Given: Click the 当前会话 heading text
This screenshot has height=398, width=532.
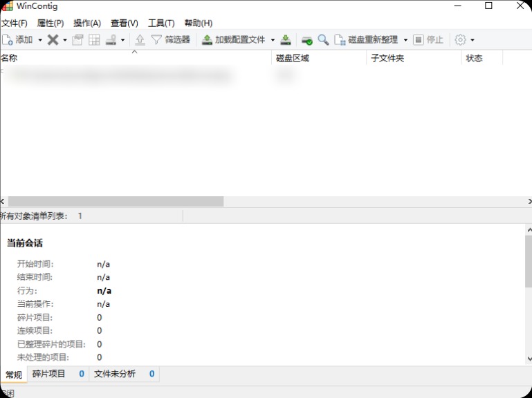Looking at the screenshot, I should [x=25, y=243].
